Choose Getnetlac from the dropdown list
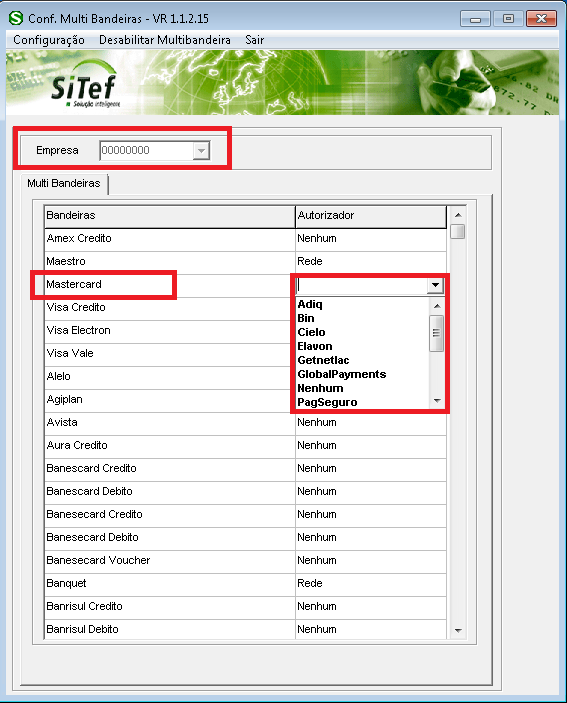Image resolution: width=567 pixels, height=703 pixels. [323, 360]
